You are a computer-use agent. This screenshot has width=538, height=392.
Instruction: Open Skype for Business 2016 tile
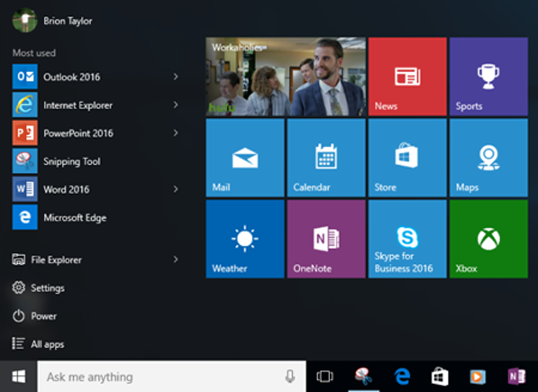pyautogui.click(x=408, y=239)
